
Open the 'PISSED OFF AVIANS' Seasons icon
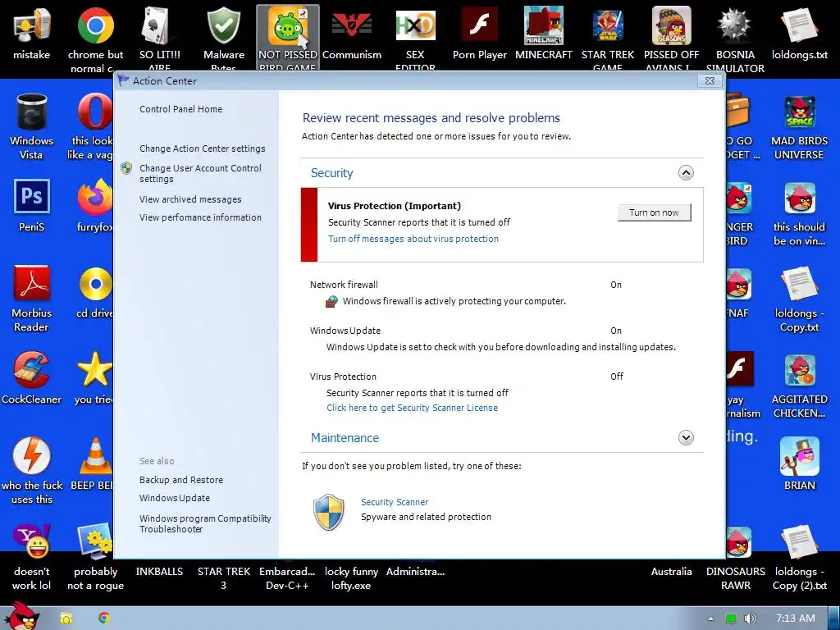coord(671,27)
